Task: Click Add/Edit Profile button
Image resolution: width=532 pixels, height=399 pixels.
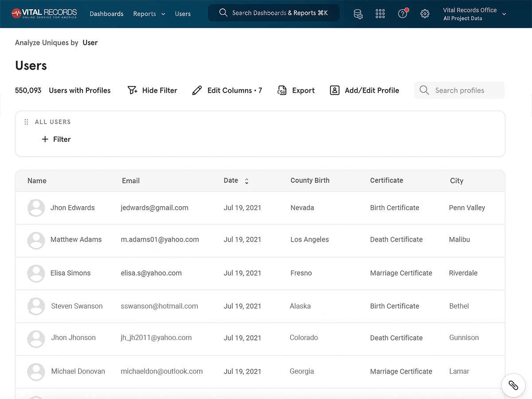Action: [x=364, y=90]
